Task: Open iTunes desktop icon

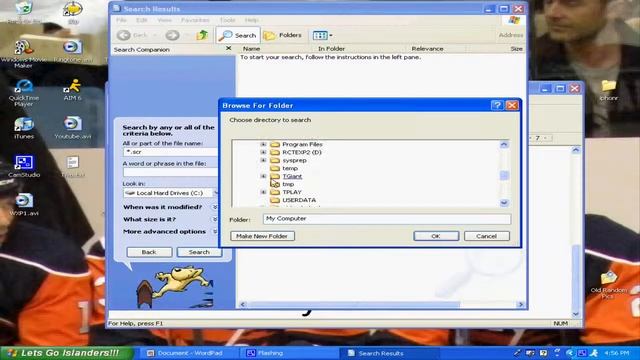Action: [x=24, y=128]
